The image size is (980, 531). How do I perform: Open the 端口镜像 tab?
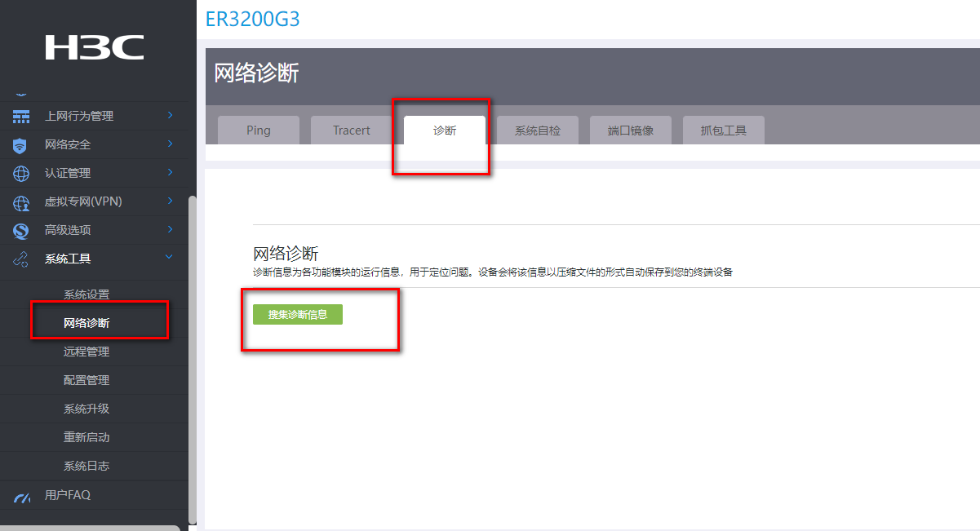point(631,131)
